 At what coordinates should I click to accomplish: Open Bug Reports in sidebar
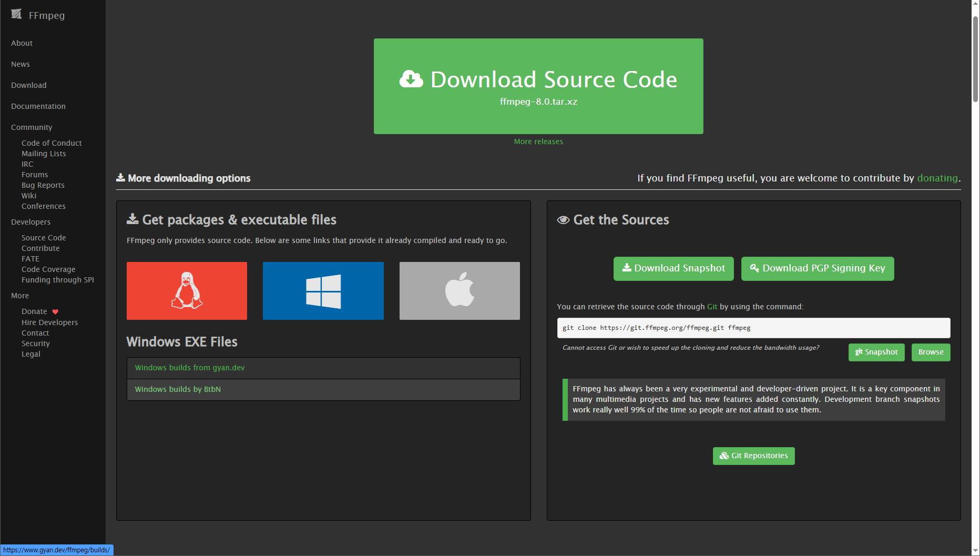43,185
